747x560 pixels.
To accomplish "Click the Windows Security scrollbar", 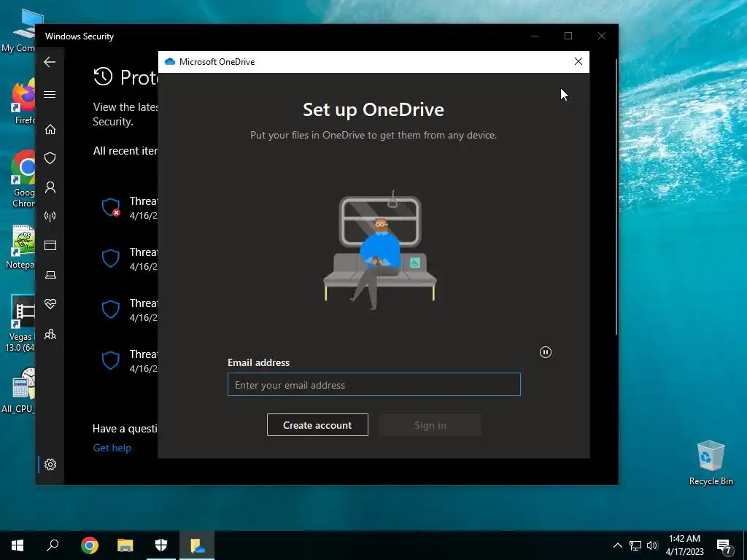I will click(x=616, y=196).
